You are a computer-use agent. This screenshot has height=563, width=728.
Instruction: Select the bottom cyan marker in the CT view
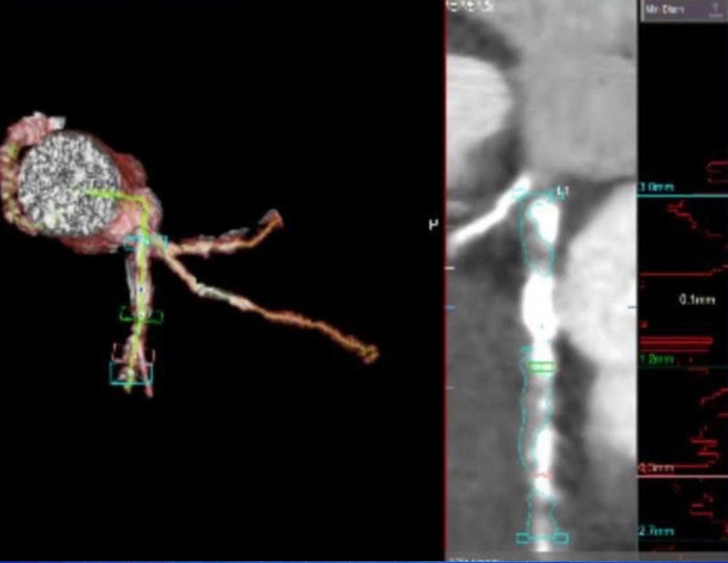(x=542, y=538)
